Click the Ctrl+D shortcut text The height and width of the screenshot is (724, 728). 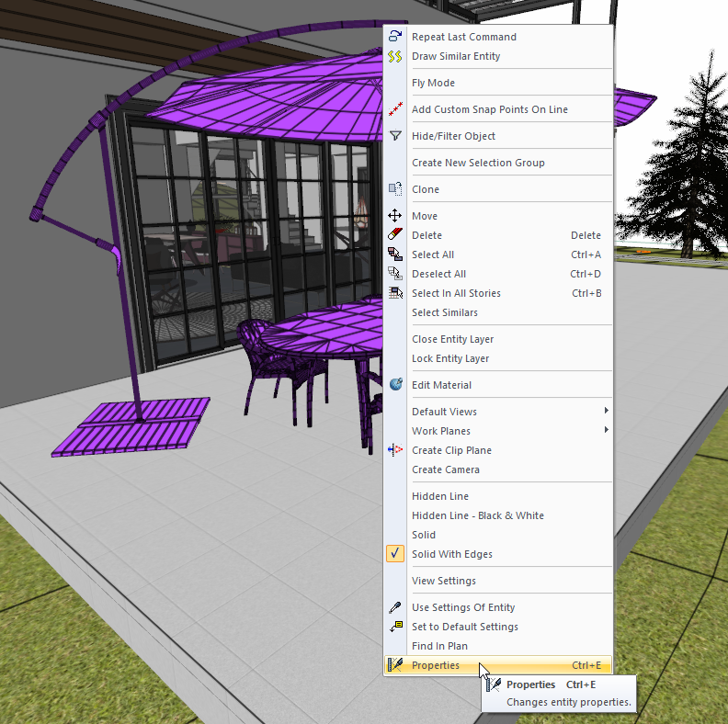point(586,275)
